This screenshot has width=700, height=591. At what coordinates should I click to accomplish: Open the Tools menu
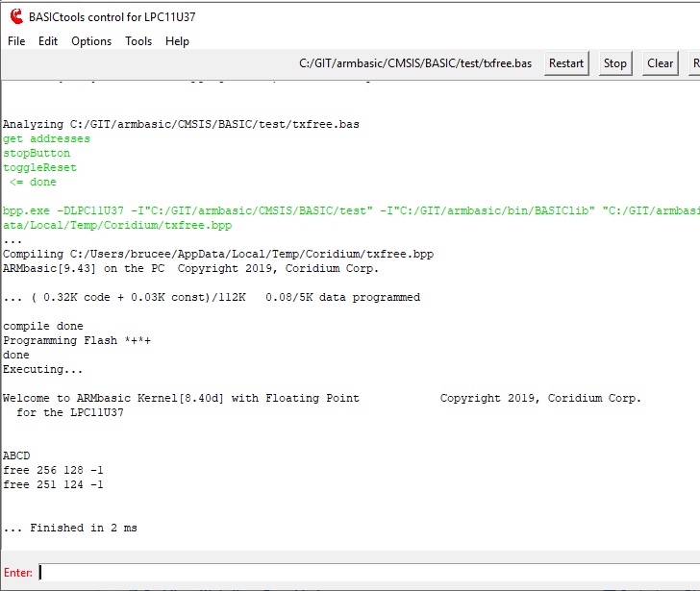click(x=138, y=41)
